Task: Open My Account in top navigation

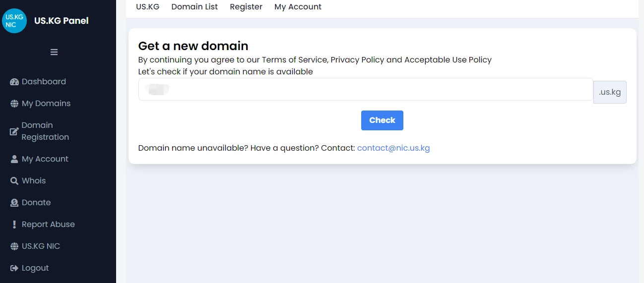Action: 298,7
